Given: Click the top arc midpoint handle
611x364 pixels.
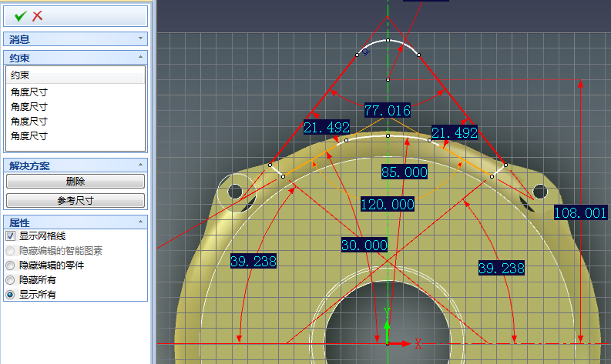Looking at the screenshot, I should [388, 41].
